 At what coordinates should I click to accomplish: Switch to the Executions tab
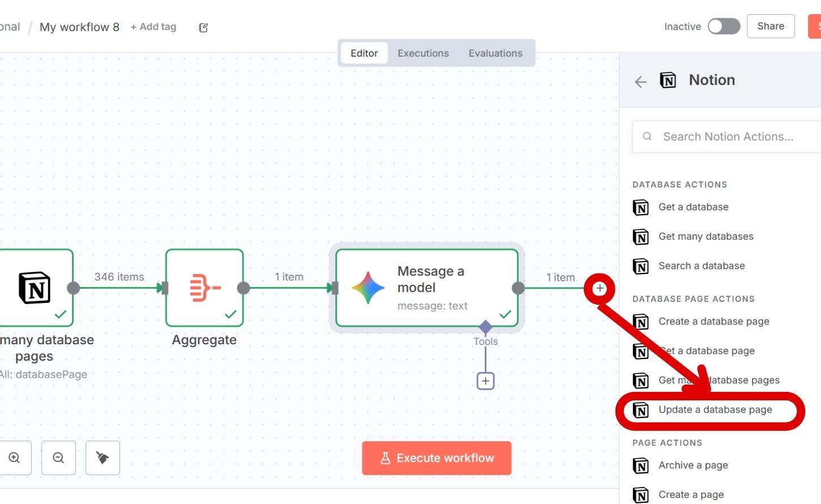[423, 53]
